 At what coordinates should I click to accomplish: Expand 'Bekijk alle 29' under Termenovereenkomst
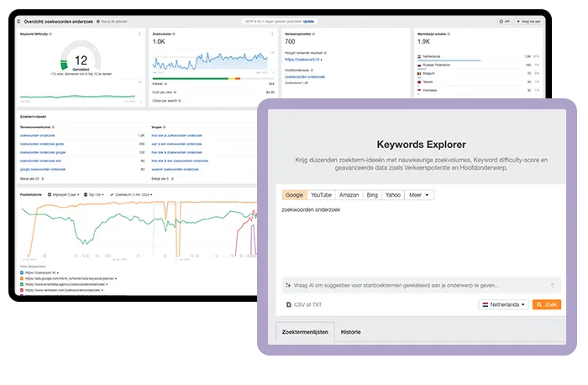tap(32, 179)
